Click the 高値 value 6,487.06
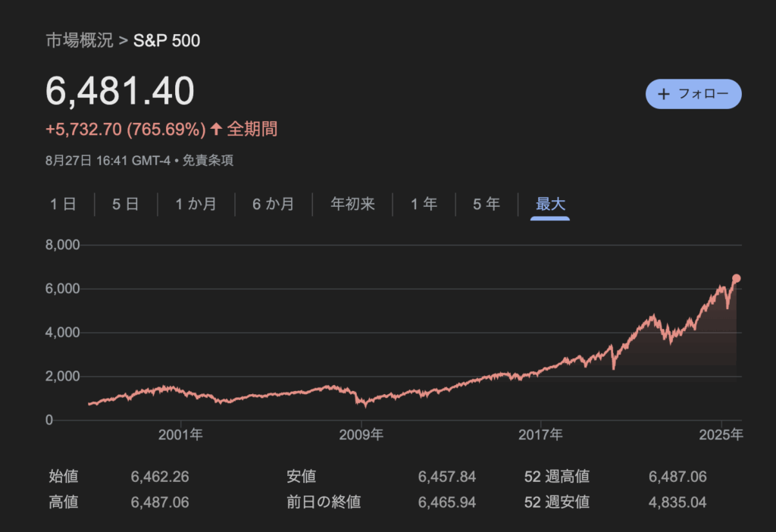776x532 pixels. (x=160, y=502)
